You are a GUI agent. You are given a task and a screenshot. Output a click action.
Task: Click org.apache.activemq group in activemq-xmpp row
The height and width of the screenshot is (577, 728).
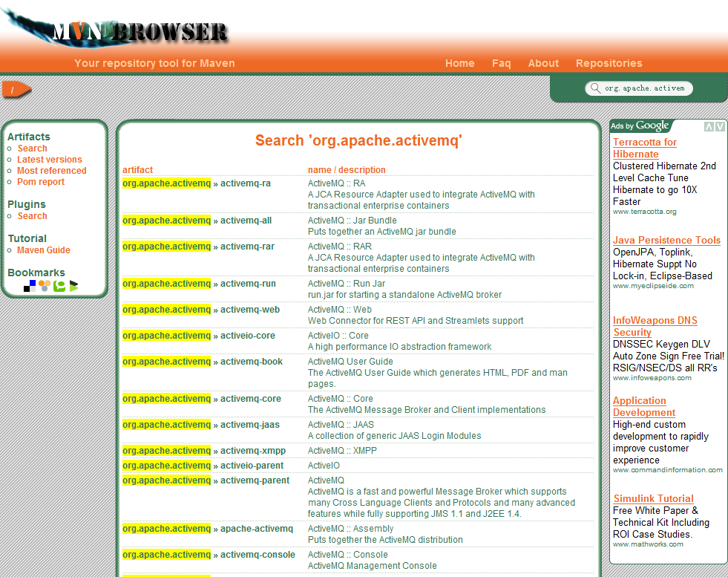click(x=167, y=451)
